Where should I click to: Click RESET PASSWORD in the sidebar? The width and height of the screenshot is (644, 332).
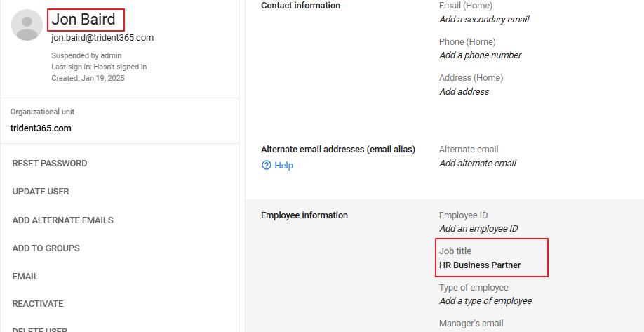tap(50, 164)
